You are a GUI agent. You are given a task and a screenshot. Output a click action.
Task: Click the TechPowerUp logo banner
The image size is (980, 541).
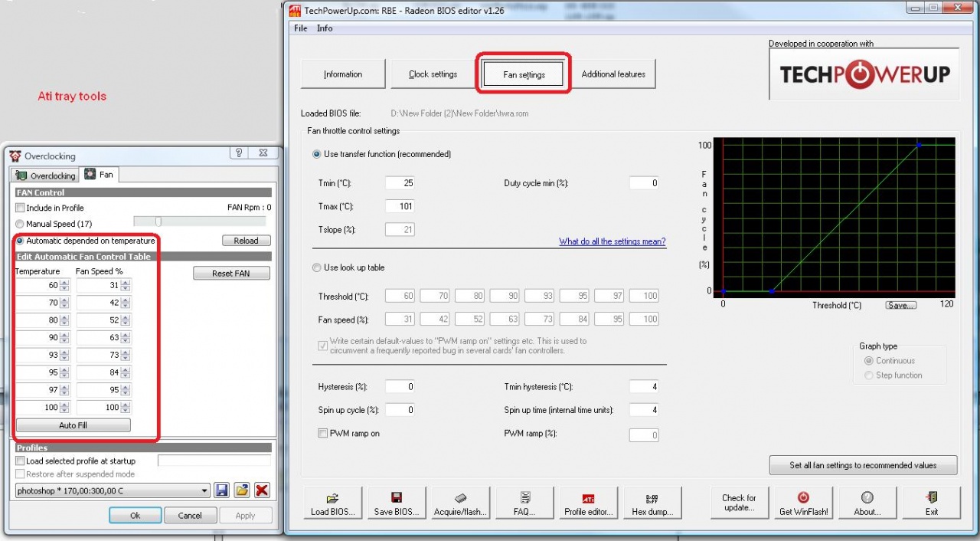pyautogui.click(x=864, y=74)
